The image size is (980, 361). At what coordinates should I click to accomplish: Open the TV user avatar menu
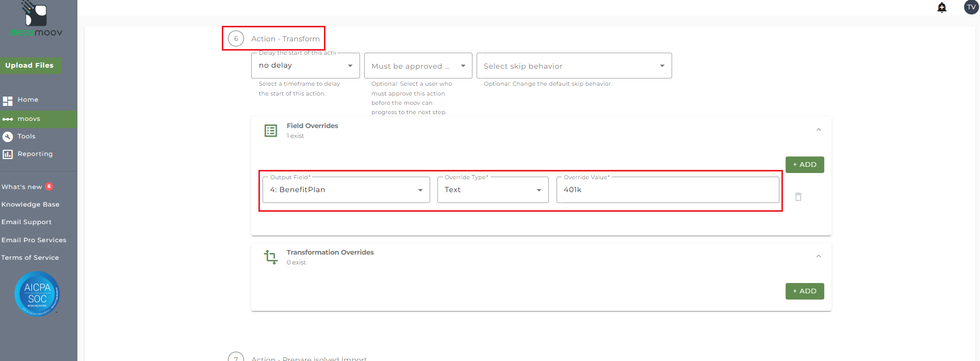click(971, 7)
